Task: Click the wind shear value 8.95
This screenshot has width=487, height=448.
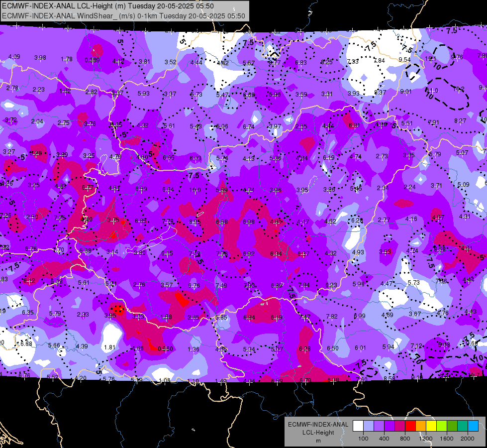Action: coord(195,222)
